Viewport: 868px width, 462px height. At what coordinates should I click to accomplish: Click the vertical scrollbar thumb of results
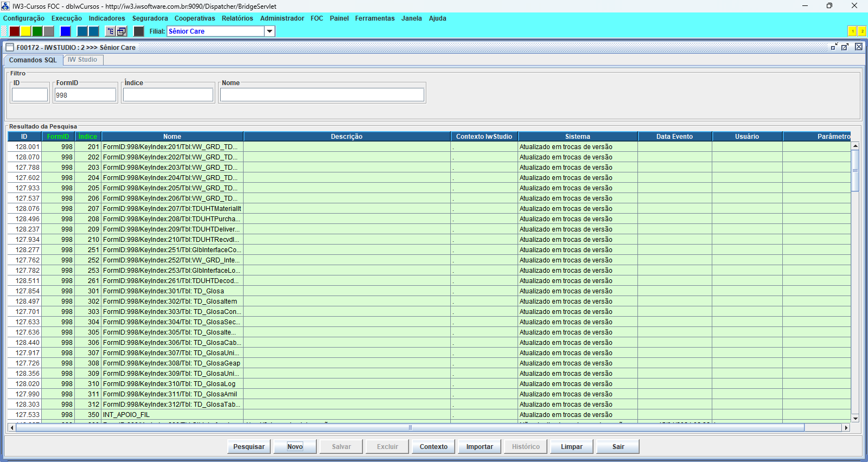pyautogui.click(x=855, y=170)
